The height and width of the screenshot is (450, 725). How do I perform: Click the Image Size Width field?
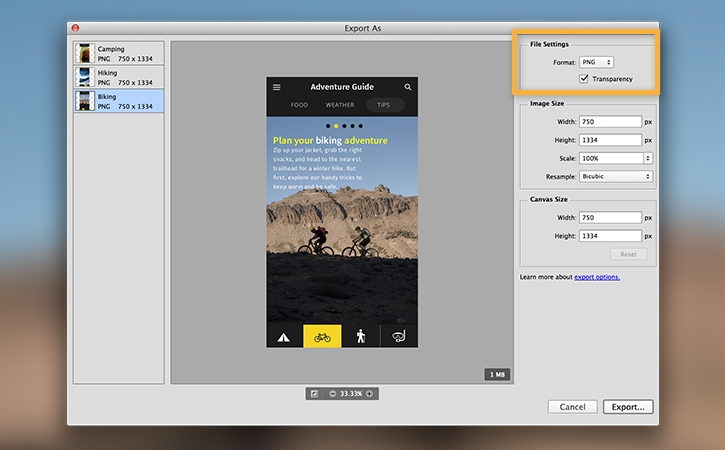(609, 122)
